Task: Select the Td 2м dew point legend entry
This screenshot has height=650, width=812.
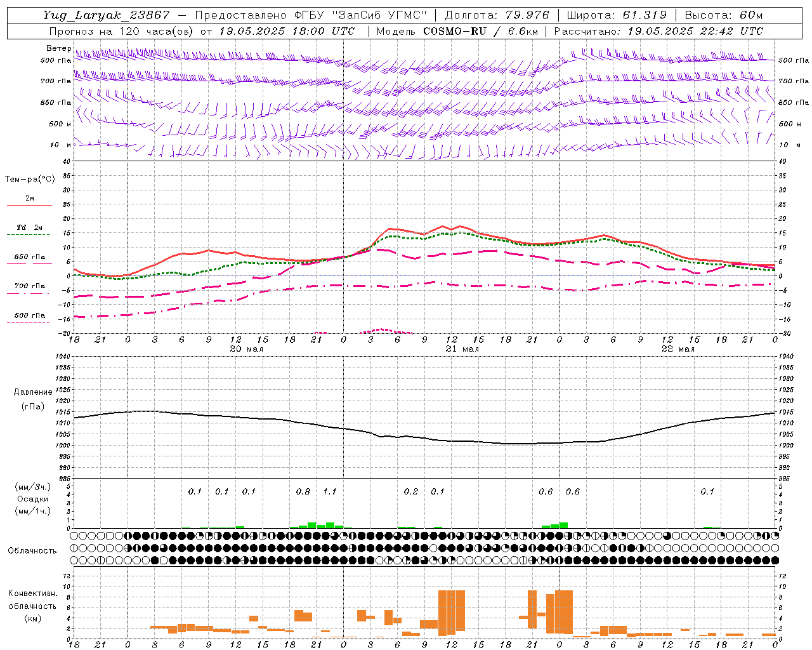Action: 29,227
